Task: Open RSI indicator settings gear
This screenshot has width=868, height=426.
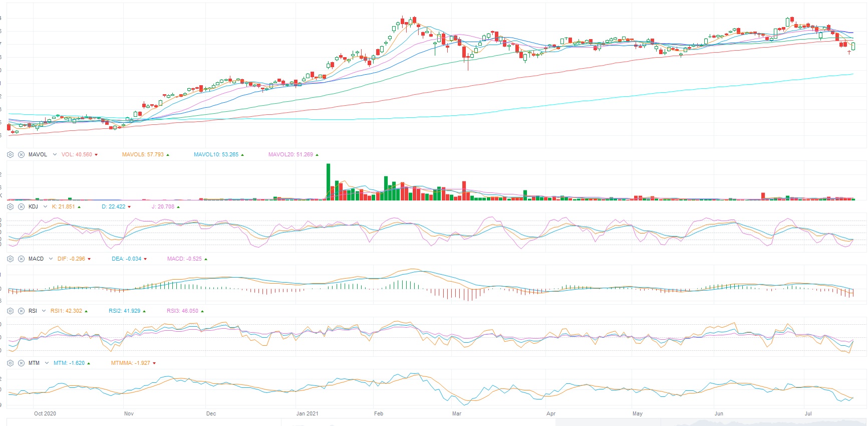Action: tap(10, 311)
